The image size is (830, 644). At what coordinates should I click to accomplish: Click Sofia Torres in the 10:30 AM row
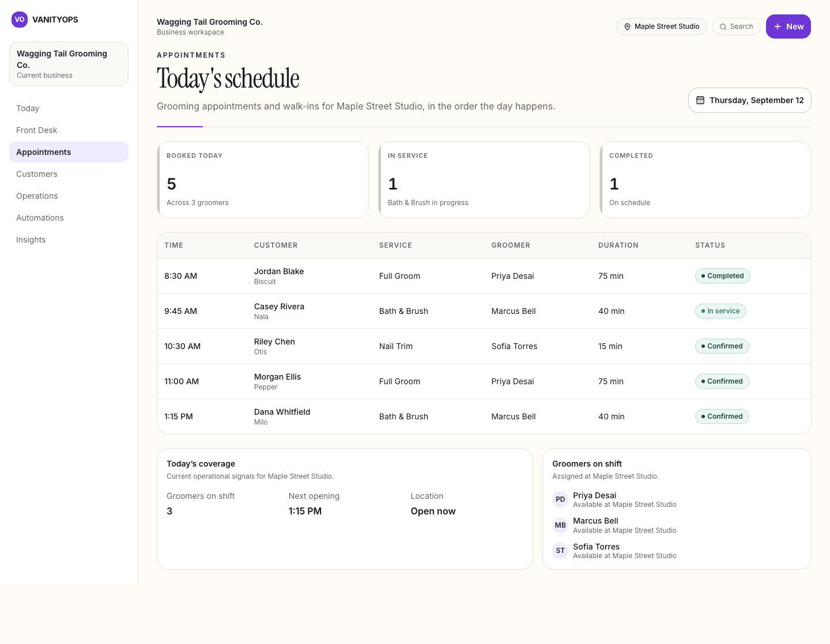coord(514,346)
